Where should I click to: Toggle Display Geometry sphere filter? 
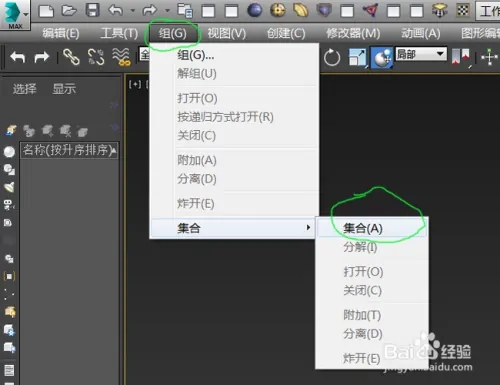9,152
